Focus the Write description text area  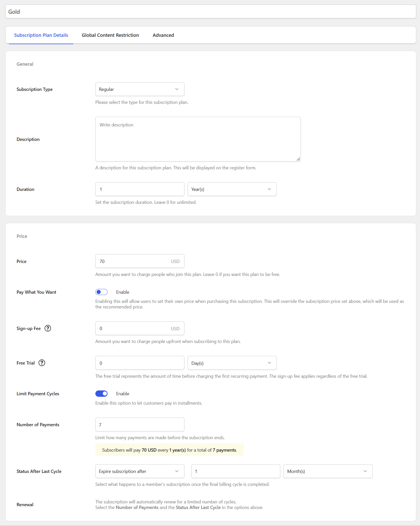tap(198, 139)
